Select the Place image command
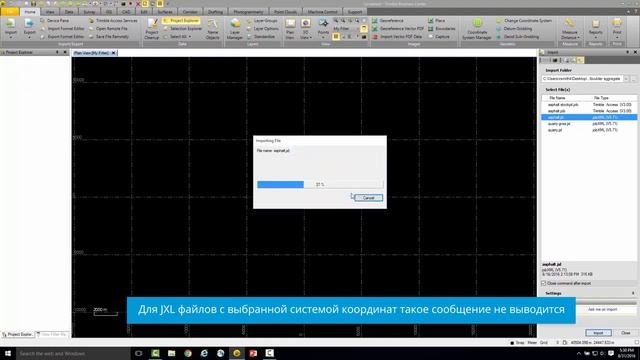Screen dimensions: 640x360 [437, 20]
